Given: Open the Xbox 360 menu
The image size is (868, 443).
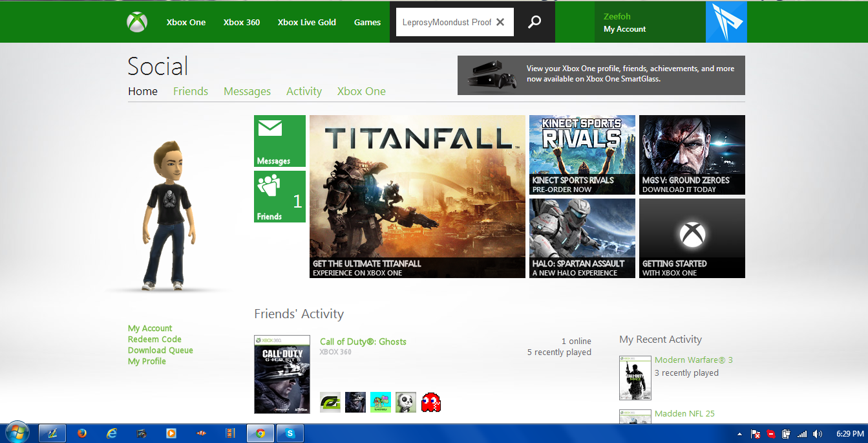Looking at the screenshot, I should point(242,22).
